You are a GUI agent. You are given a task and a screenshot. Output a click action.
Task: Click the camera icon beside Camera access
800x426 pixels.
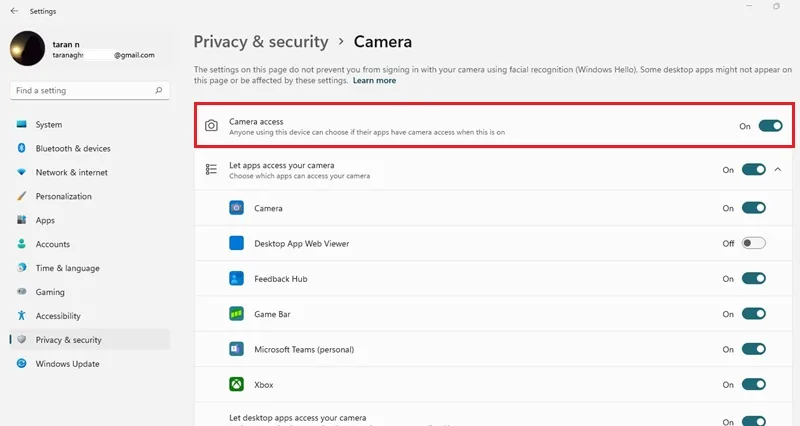[211, 126]
